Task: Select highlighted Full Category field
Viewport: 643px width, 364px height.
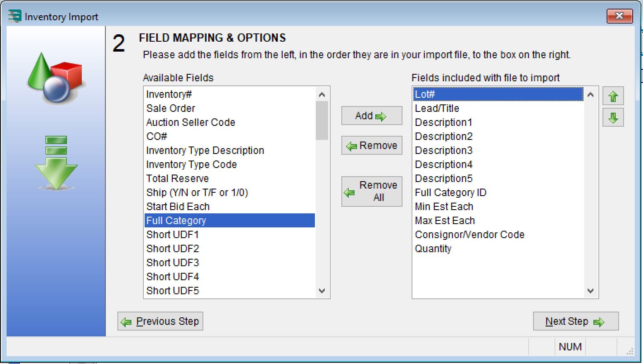Action: [x=230, y=221]
